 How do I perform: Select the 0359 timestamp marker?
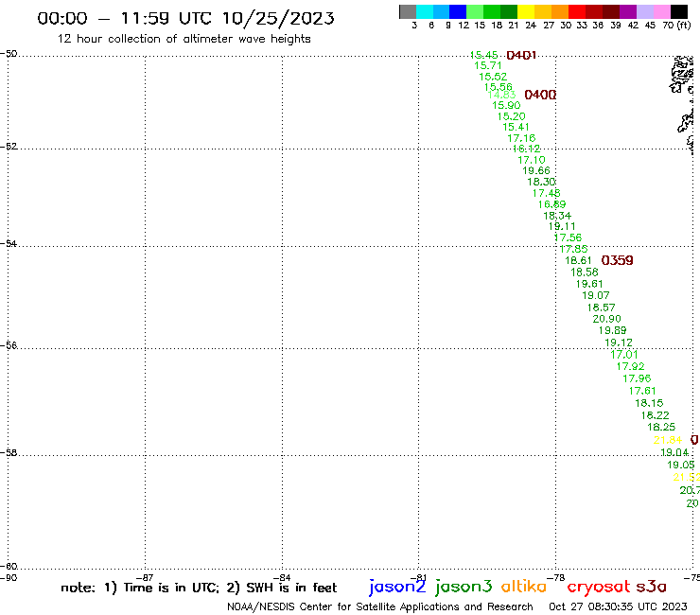[618, 260]
